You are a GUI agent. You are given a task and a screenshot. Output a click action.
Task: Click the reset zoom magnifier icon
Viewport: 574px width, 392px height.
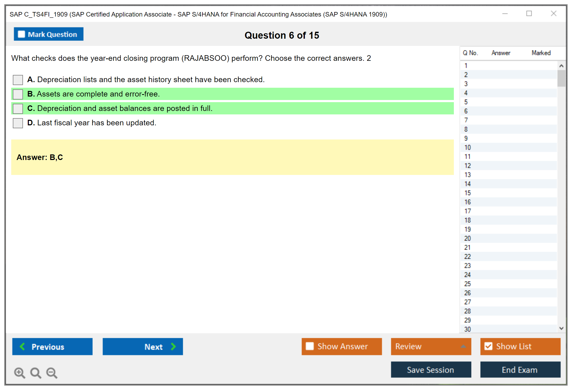coord(36,372)
